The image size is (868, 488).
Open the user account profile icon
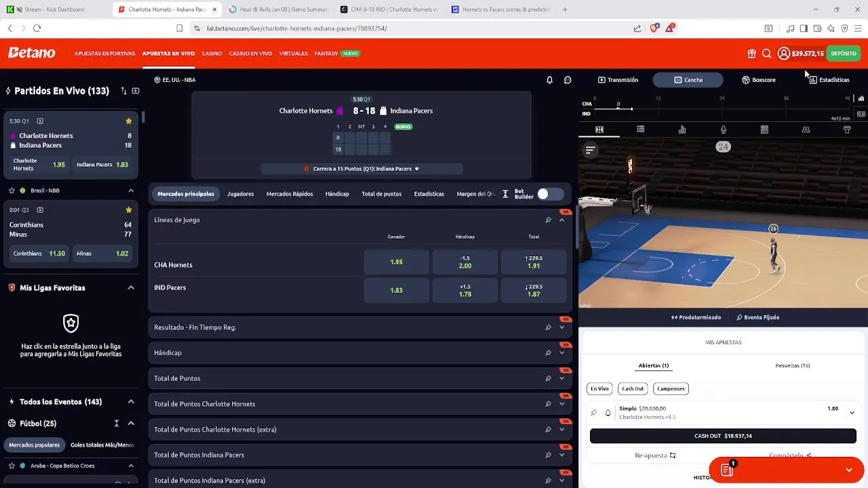pos(784,54)
